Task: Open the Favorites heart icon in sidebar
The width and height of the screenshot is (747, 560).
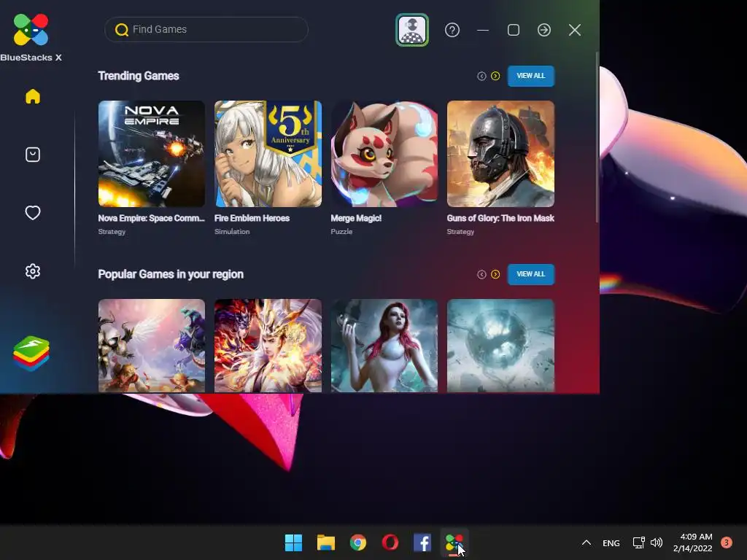Action: coord(33,213)
